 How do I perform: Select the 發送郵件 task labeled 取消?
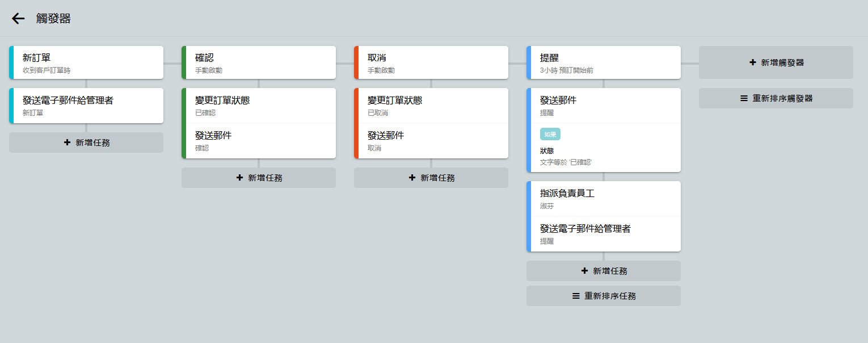pyautogui.click(x=431, y=141)
